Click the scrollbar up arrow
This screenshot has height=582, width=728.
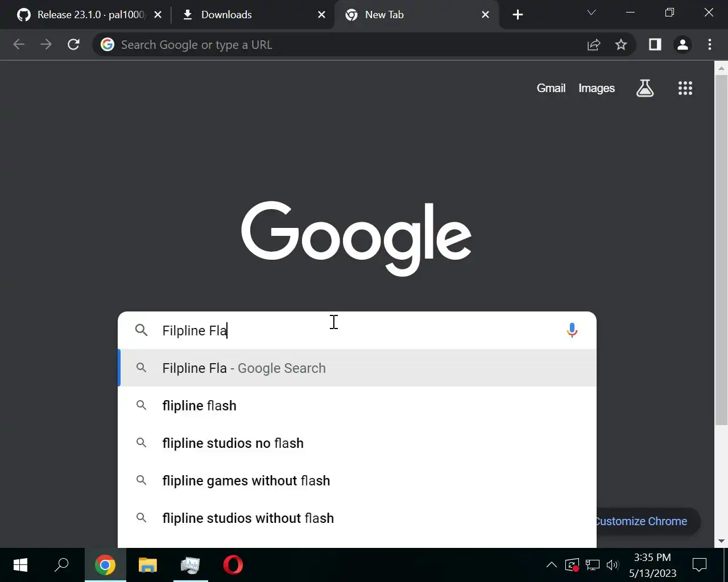[721, 68]
